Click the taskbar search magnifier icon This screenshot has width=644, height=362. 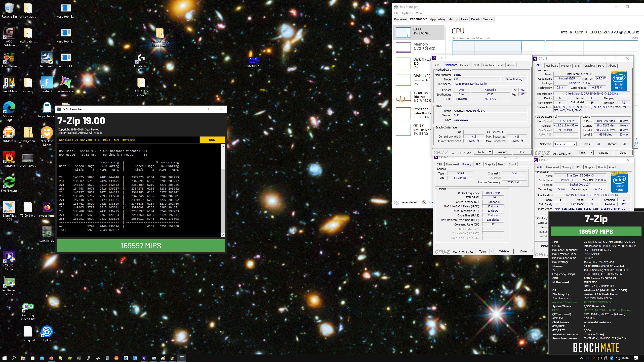pos(14,358)
